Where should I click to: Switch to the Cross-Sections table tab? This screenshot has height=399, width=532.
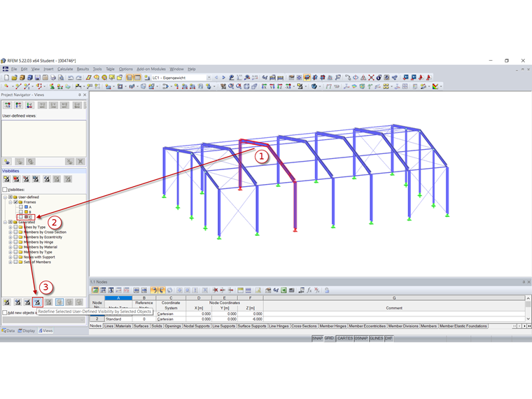(x=304, y=326)
